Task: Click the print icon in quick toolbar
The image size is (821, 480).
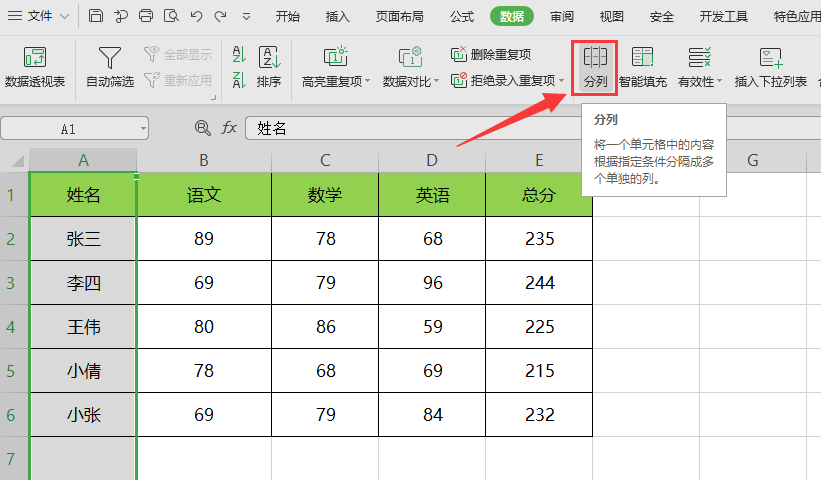Action: pyautogui.click(x=146, y=16)
